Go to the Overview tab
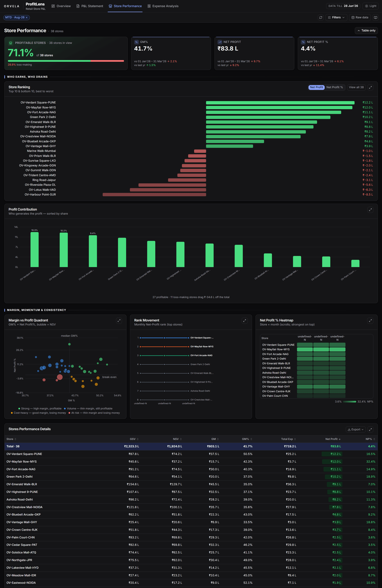The image size is (382, 588). (61, 6)
